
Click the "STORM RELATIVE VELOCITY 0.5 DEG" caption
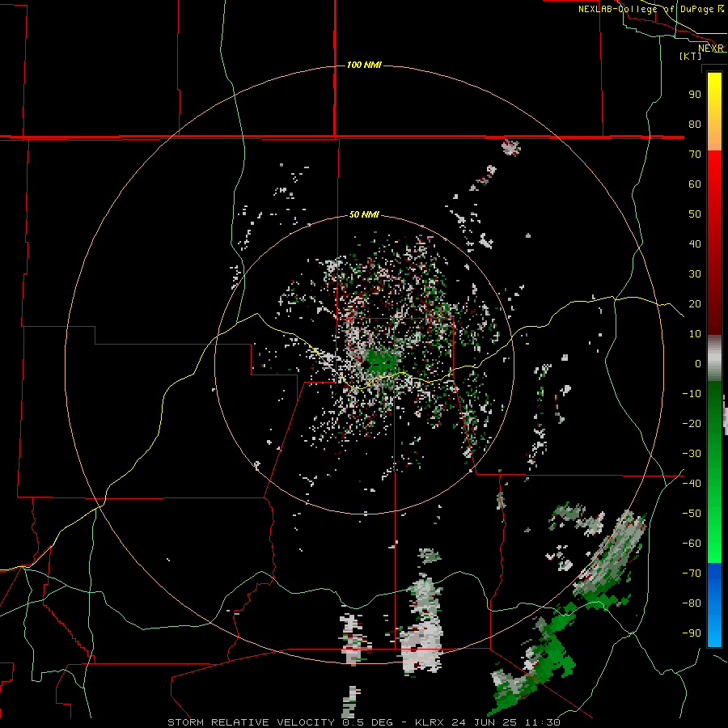pos(280,722)
